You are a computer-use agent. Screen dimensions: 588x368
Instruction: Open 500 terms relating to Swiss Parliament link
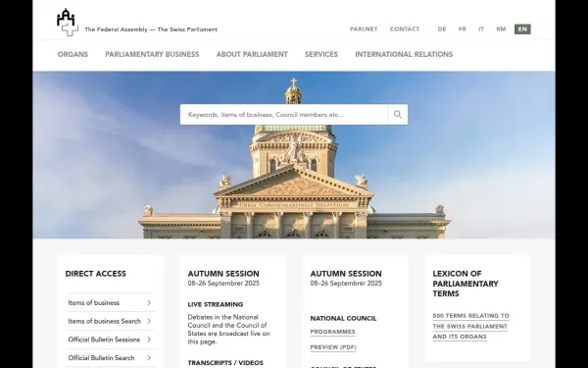[x=471, y=327]
